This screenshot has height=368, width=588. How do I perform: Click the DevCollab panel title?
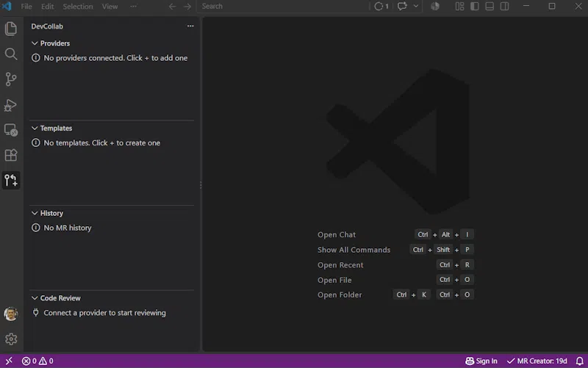(x=47, y=26)
